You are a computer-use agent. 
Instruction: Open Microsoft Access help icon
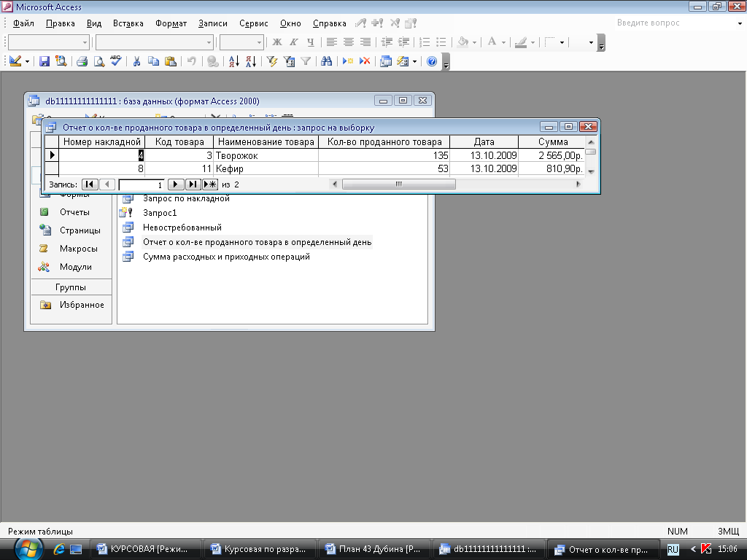click(x=432, y=61)
